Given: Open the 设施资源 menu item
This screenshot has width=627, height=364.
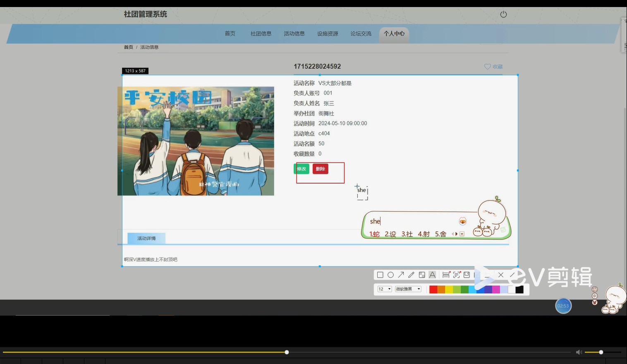Looking at the screenshot, I should 327,34.
